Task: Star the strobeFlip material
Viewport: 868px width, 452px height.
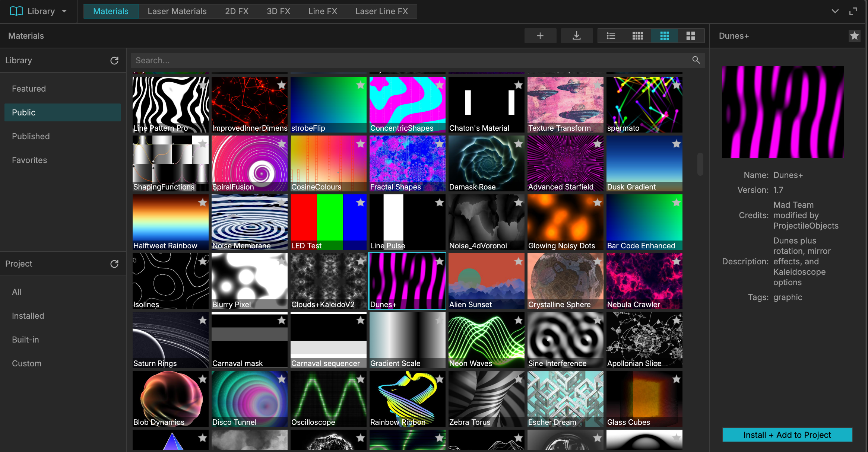Action: pos(361,85)
